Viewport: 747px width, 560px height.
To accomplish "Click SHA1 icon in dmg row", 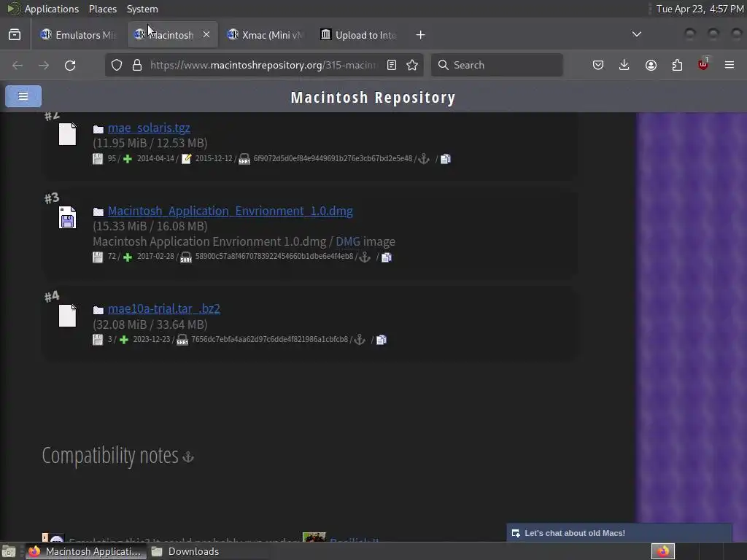I will click(186, 257).
